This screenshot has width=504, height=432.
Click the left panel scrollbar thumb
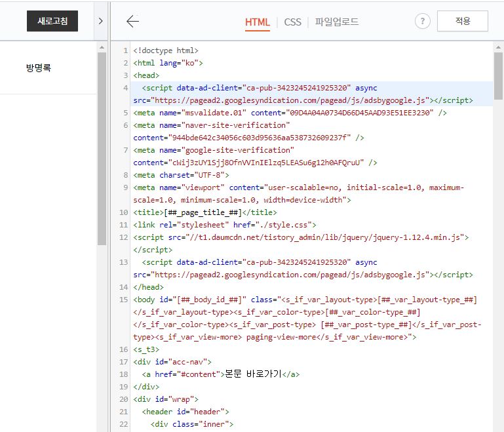click(x=102, y=149)
